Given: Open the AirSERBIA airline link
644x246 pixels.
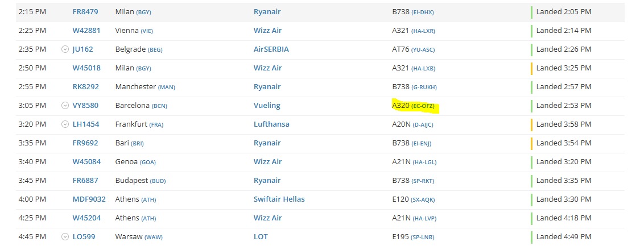Looking at the screenshot, I should click(x=271, y=49).
